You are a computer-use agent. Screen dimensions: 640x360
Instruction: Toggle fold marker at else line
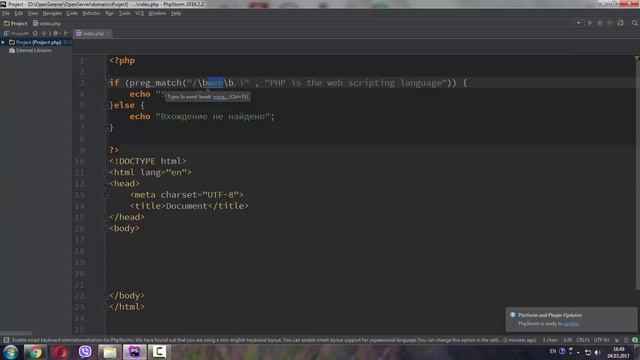(106, 105)
